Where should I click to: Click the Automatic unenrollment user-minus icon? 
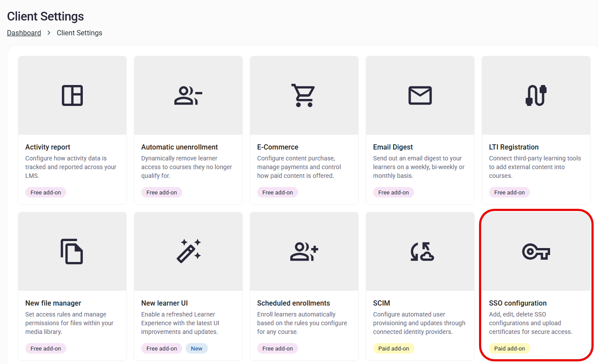pyautogui.click(x=188, y=95)
